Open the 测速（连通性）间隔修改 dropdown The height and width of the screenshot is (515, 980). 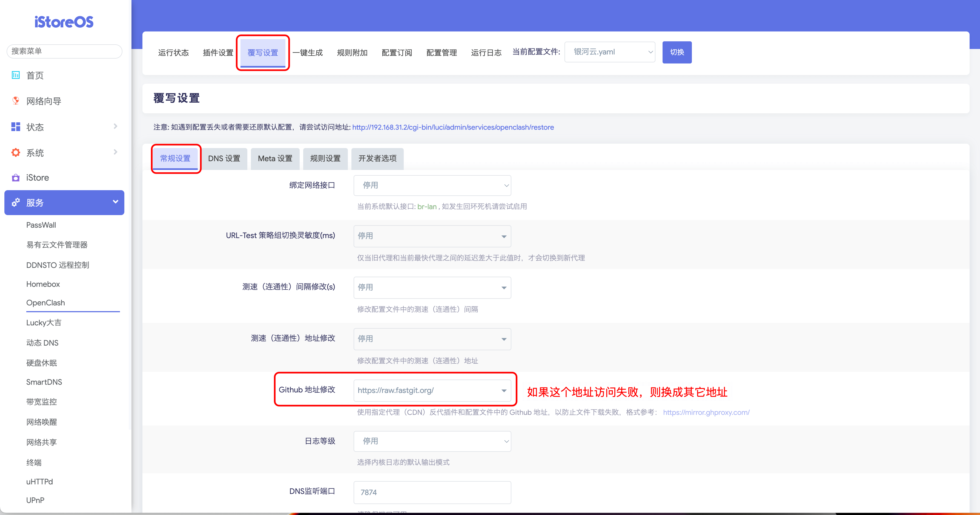pyautogui.click(x=432, y=287)
